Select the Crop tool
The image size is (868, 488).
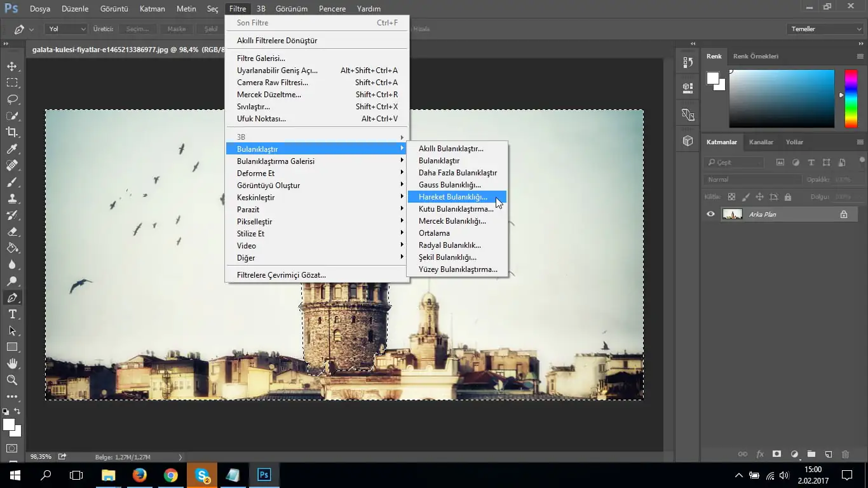point(12,132)
